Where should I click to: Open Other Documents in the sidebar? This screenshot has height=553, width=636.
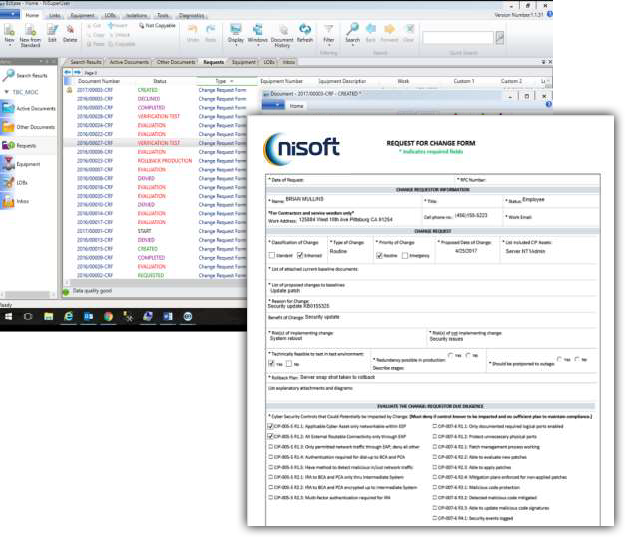(28, 127)
